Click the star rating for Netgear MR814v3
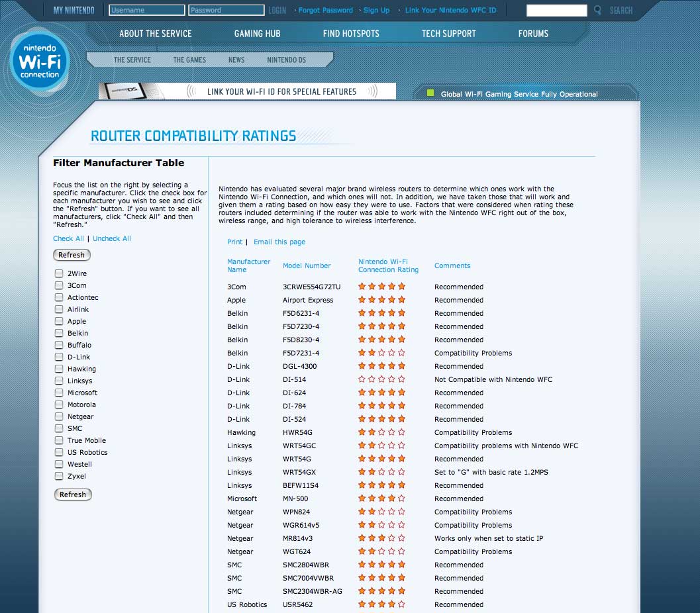The image size is (700, 613). [381, 538]
